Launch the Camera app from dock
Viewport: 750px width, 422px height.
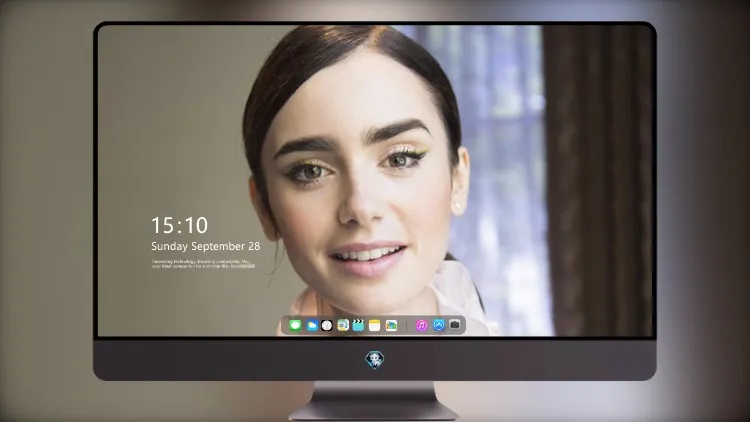coord(455,325)
